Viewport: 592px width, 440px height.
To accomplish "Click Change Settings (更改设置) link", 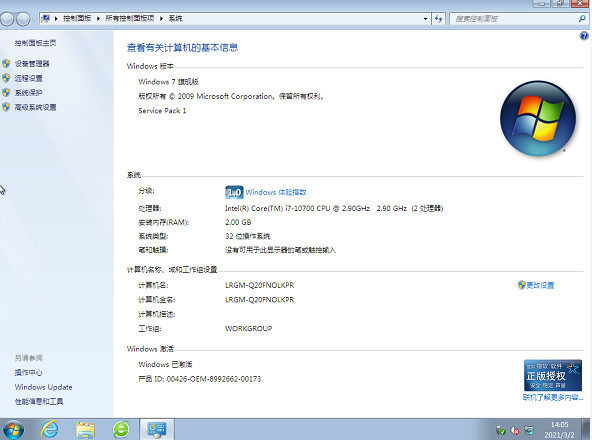I will tap(540, 285).
